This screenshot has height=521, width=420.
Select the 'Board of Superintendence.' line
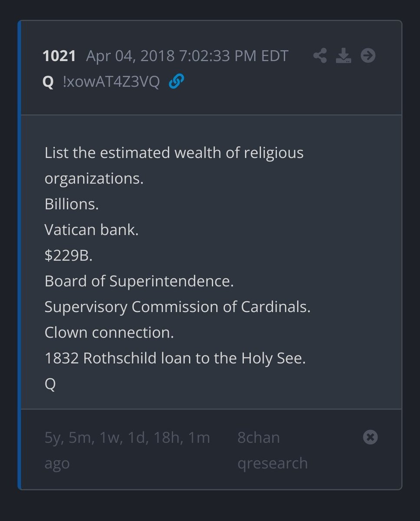pos(139,281)
